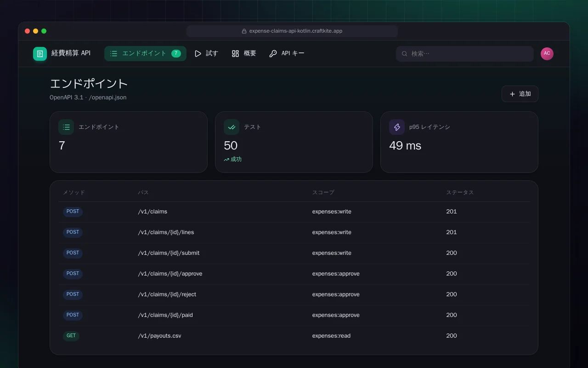Click the list icon in the エンドポイント card
This screenshot has height=368, width=588.
(x=66, y=127)
